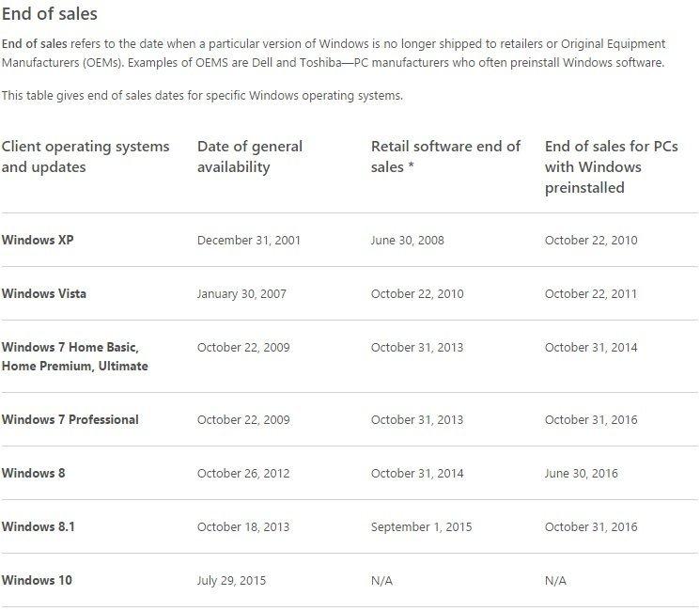Click the June 30, 2008 date cell
Viewport: 700px width, 611px height.
click(x=408, y=241)
